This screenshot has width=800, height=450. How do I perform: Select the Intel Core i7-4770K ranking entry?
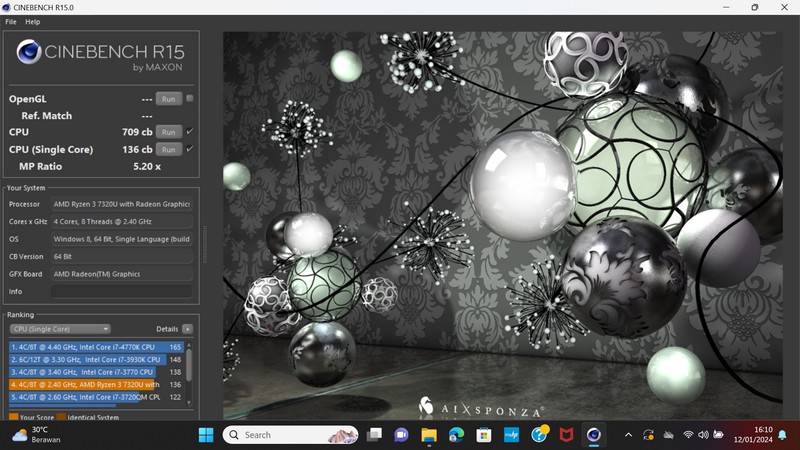tap(90, 346)
